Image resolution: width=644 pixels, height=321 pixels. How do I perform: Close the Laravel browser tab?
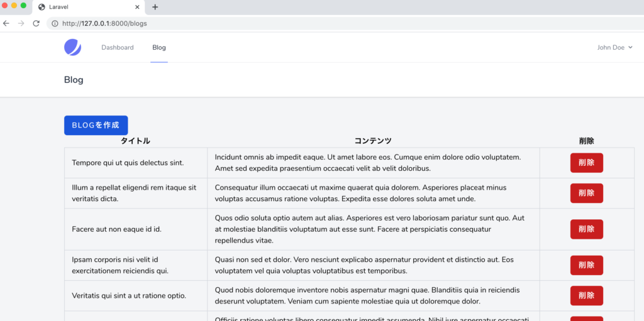point(137,7)
